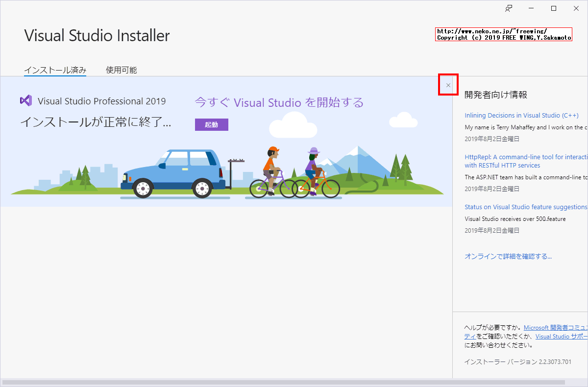Image resolution: width=588 pixels, height=387 pixels.
Task: Minimize the Visual Studio Installer window
Action: coord(531,8)
